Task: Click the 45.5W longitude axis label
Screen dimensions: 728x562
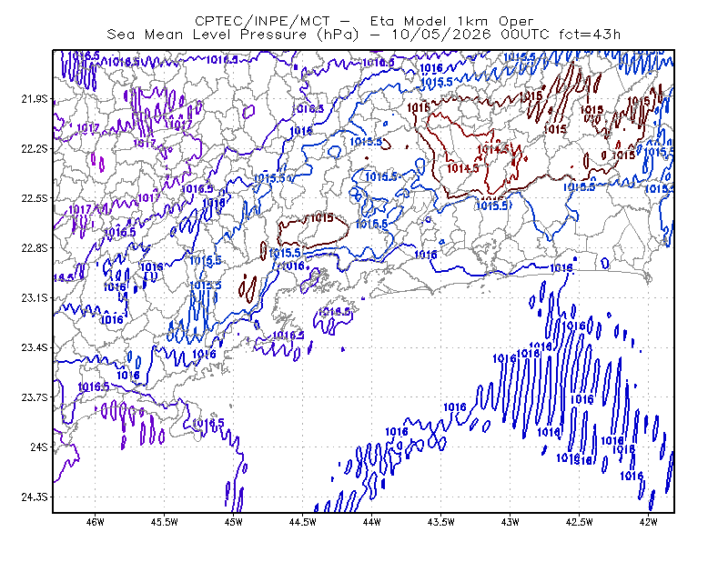Action: [165, 522]
